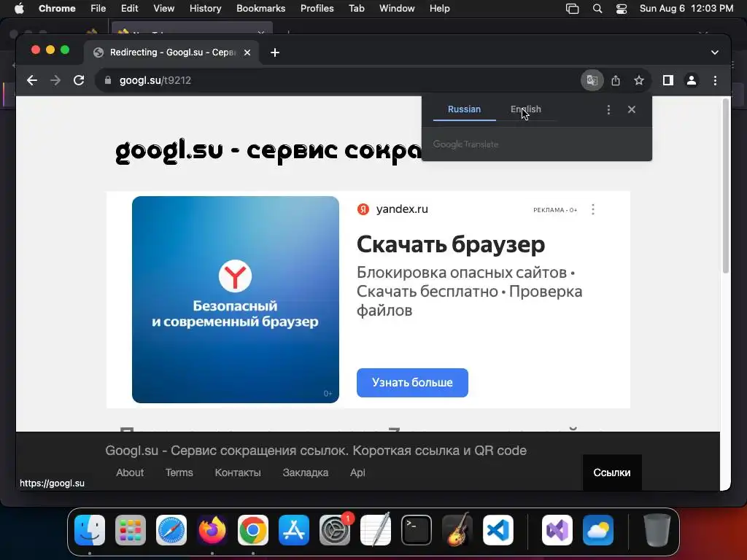Open the Google Translate icon in address bar
Screen dimensions: 747x560
592,80
